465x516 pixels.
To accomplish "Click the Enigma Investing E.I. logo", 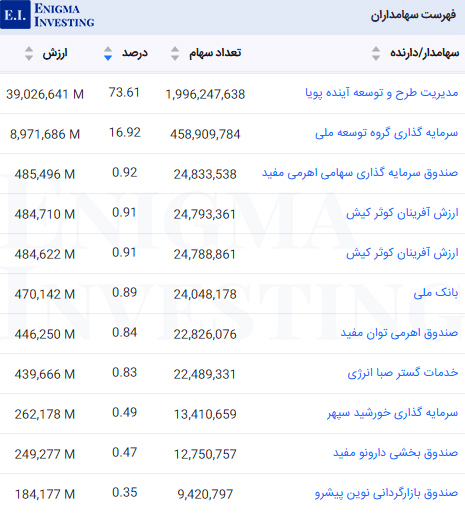I will pyautogui.click(x=47, y=15).
